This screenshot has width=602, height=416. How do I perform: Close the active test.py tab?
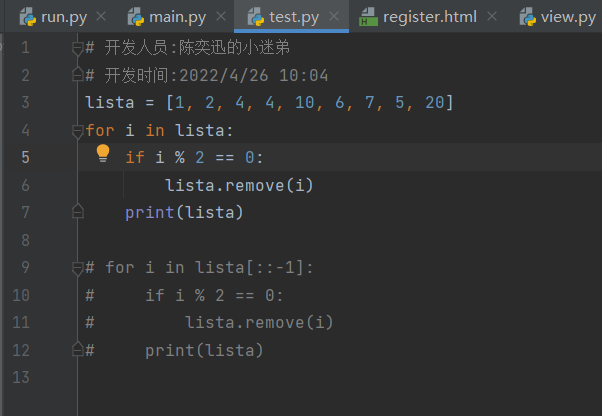(334, 17)
